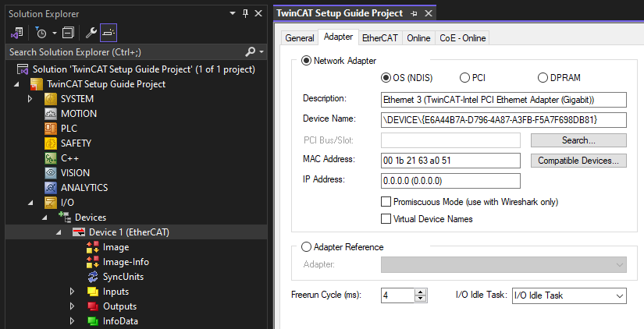The height and width of the screenshot is (329, 644).
Task: Switch to the CoE - Online tab
Action: tap(462, 38)
